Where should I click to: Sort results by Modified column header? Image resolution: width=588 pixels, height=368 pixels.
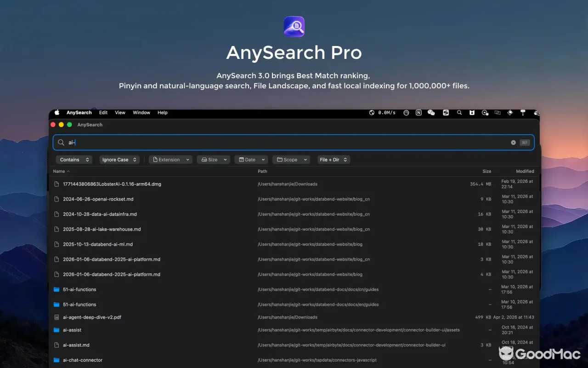[525, 171]
